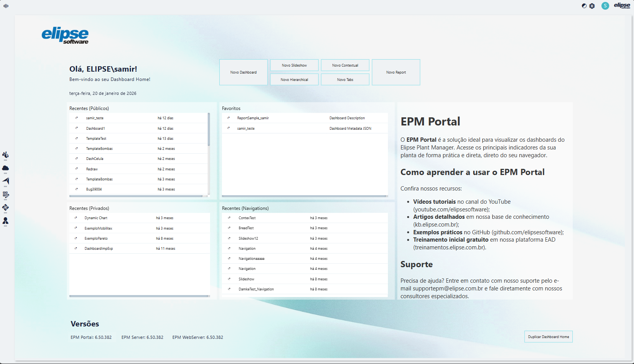Viewport: 634px width, 364px height.
Task: Click Novo Hierarchical button
Action: click(294, 80)
